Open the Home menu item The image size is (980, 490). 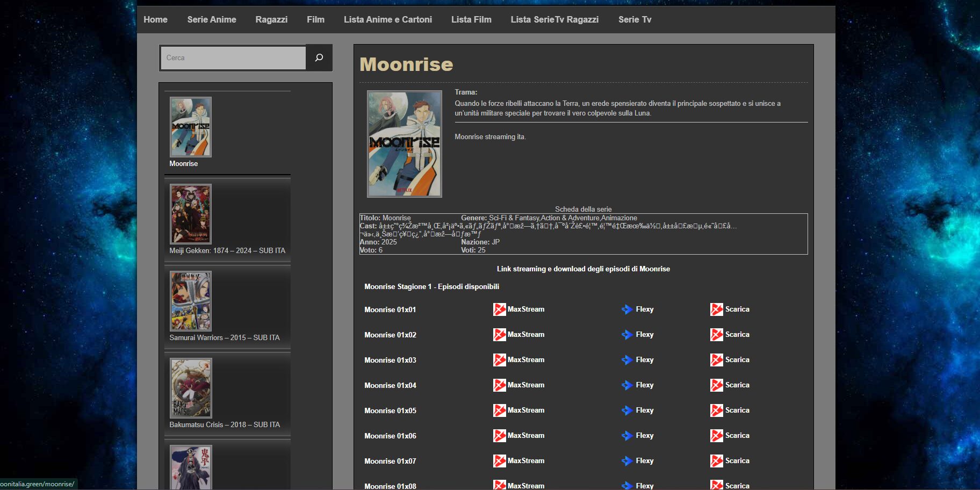(x=155, y=19)
